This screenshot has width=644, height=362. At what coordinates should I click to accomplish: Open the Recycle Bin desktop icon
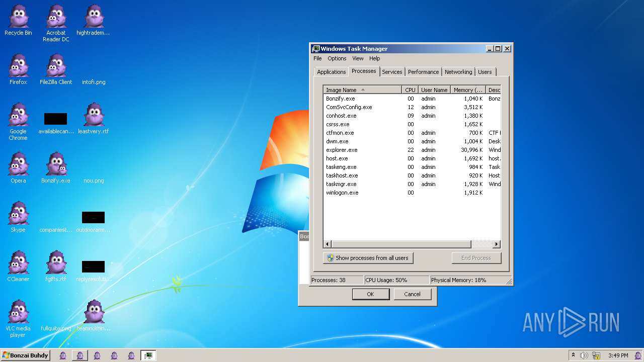18,21
